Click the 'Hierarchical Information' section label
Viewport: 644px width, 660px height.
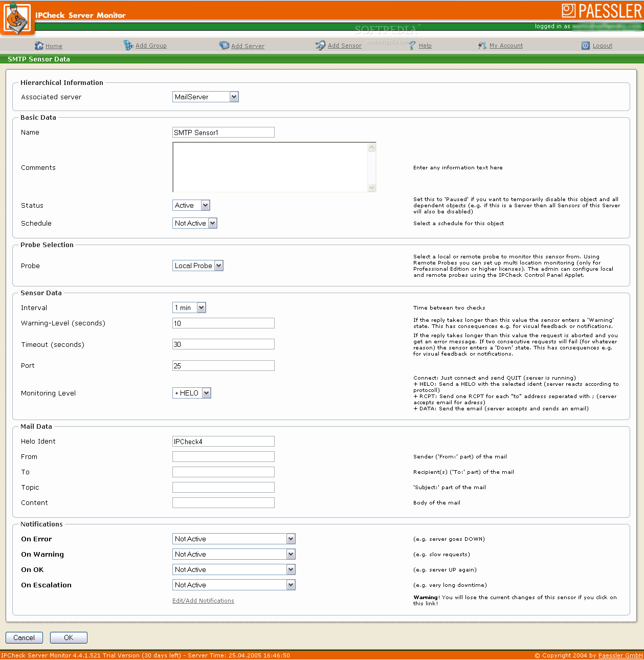[62, 82]
